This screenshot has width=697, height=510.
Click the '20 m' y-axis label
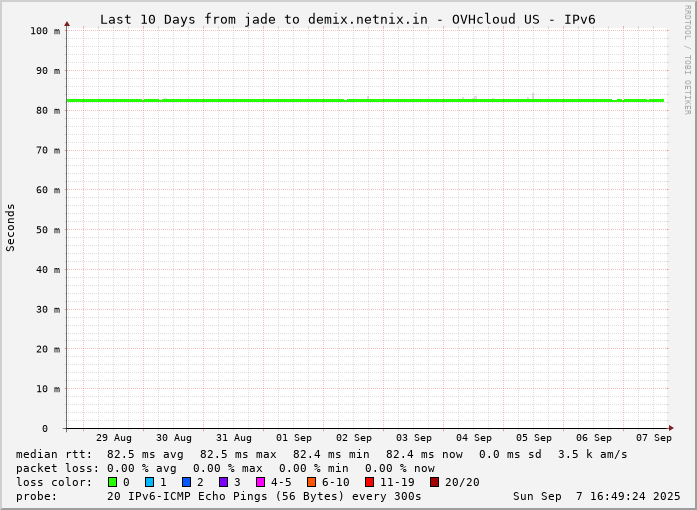coord(48,349)
